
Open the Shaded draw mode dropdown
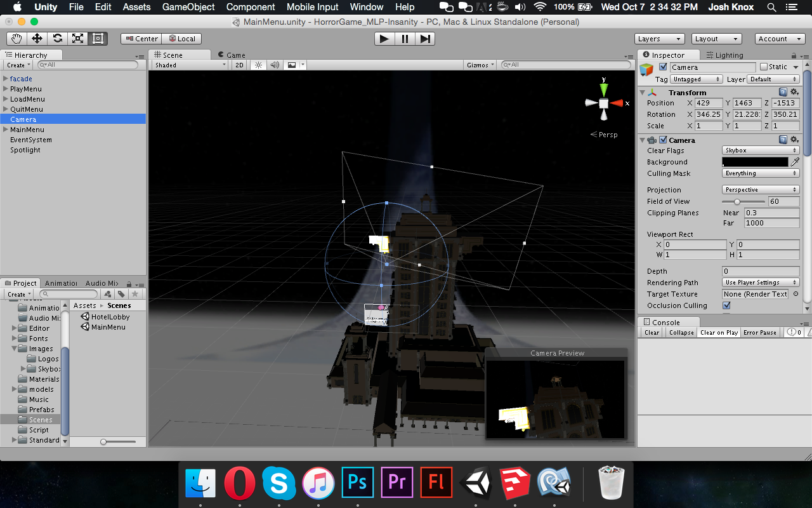[x=190, y=65]
